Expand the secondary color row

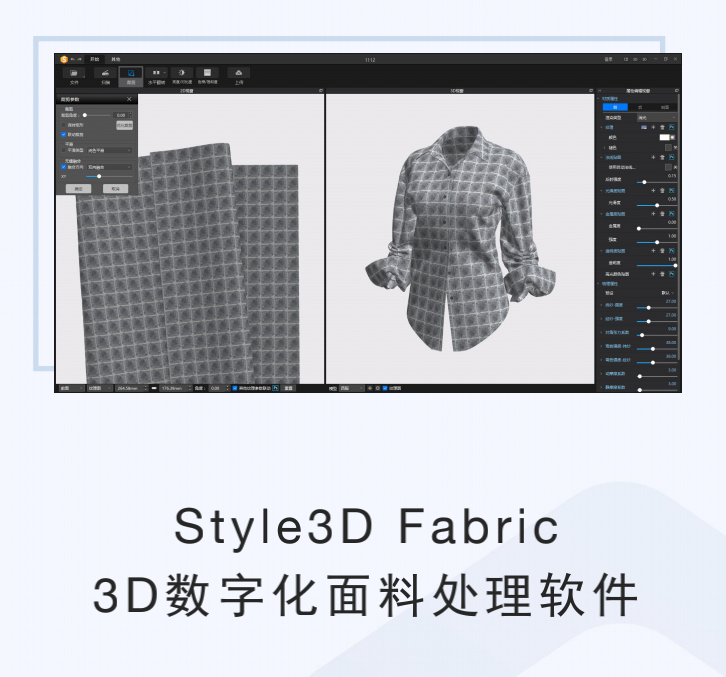point(605,148)
